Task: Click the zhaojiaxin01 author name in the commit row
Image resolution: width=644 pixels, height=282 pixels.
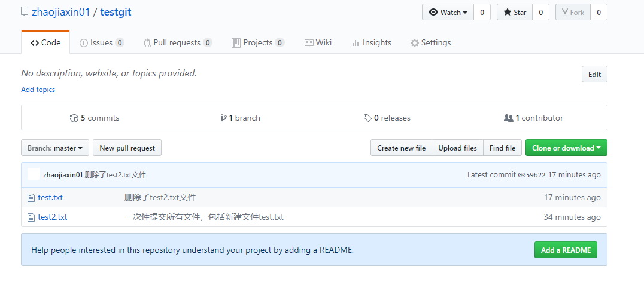Action: point(63,175)
